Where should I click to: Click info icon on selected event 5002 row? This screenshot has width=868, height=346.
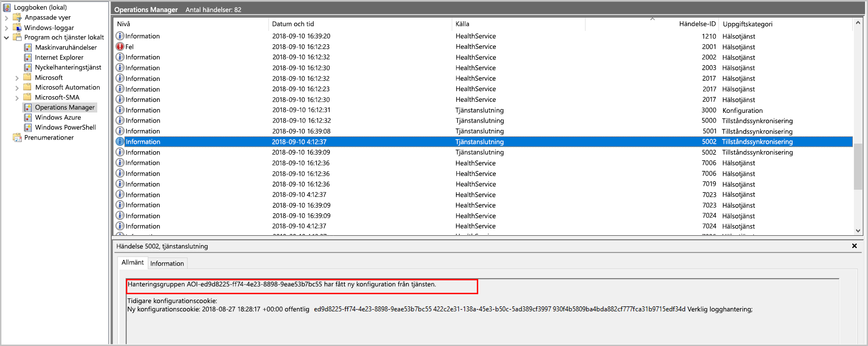(120, 142)
